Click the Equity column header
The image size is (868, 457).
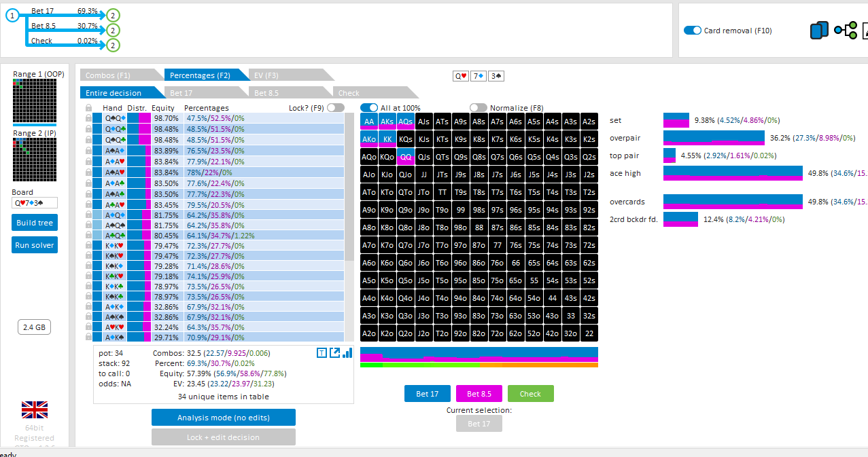tap(163, 108)
